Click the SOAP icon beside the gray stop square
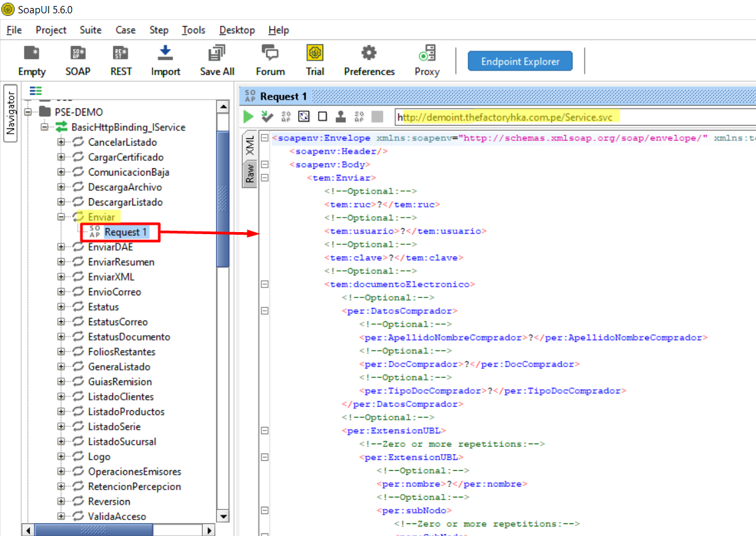 (359, 116)
